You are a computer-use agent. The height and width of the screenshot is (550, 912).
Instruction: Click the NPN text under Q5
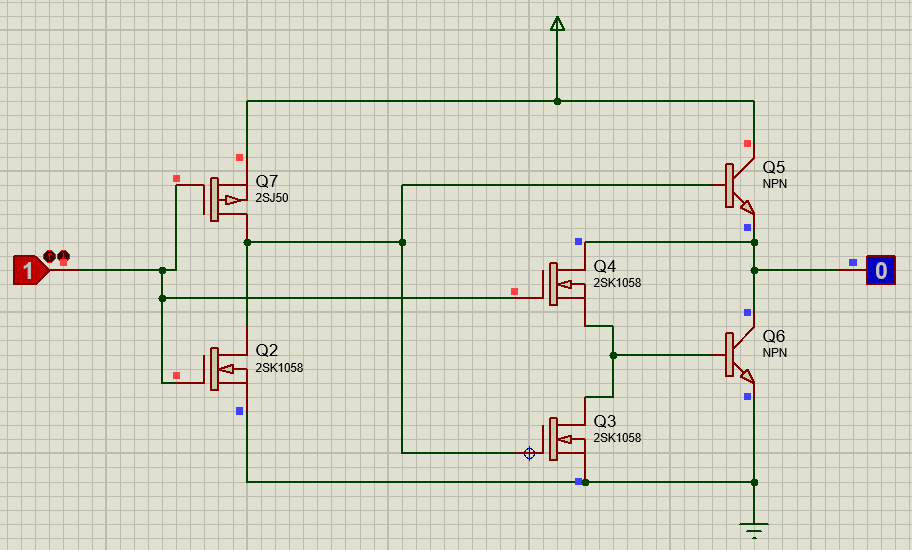point(775,184)
